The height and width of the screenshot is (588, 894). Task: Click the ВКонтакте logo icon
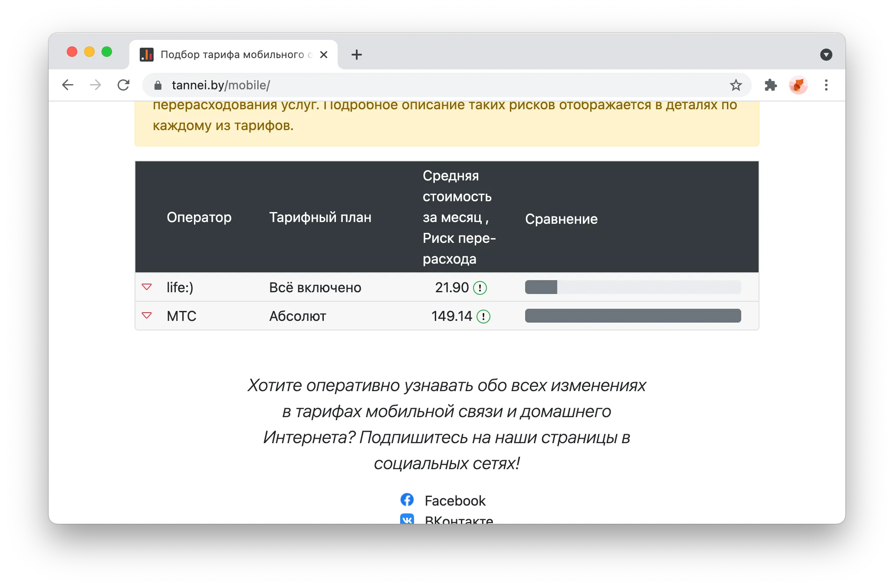[407, 519]
